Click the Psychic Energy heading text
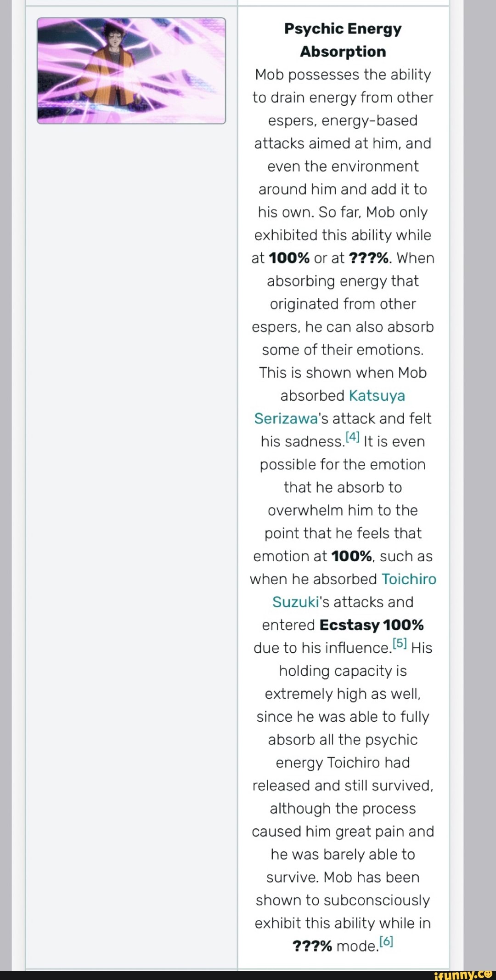496x980 pixels. tap(343, 28)
